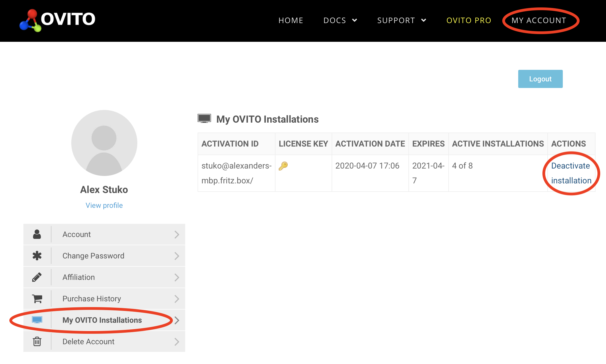Click the asterisk Change Password icon
The image size is (606, 364).
[37, 256]
